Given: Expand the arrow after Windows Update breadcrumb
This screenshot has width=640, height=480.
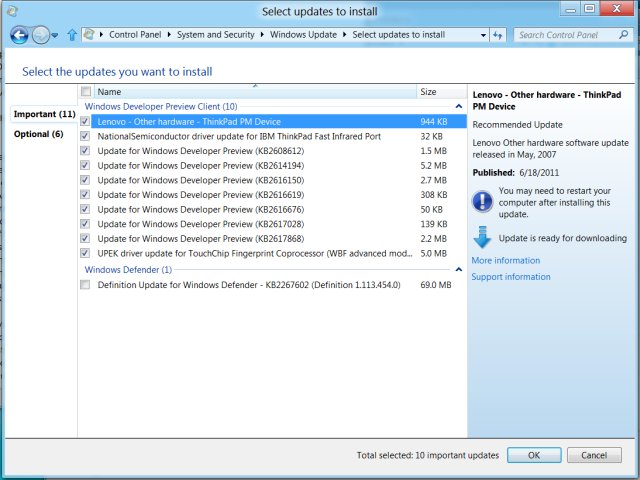Looking at the screenshot, I should [x=344, y=35].
